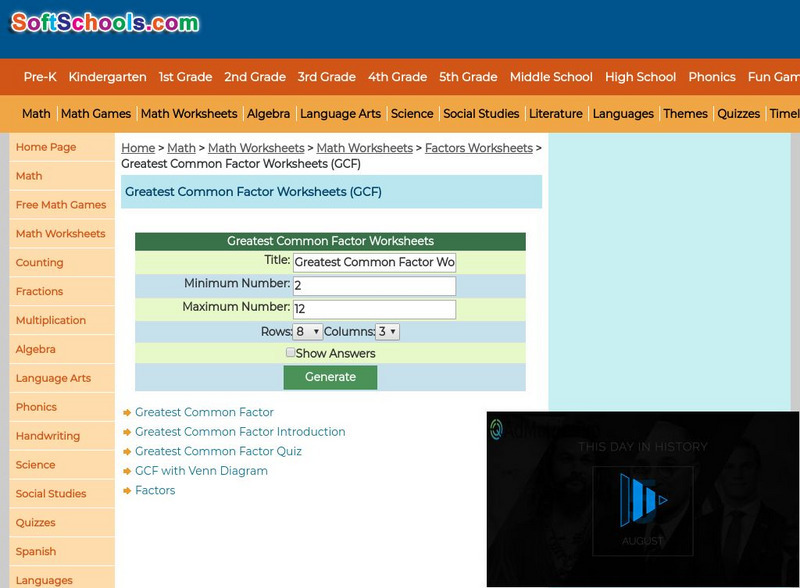The height and width of the screenshot is (588, 800).
Task: Open Math in the left sidebar
Action: [62, 176]
